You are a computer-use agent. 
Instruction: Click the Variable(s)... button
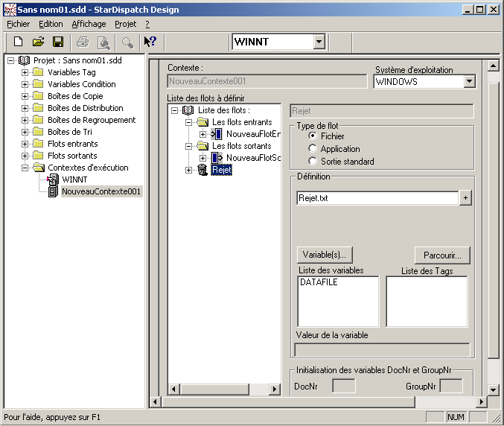[x=324, y=255]
